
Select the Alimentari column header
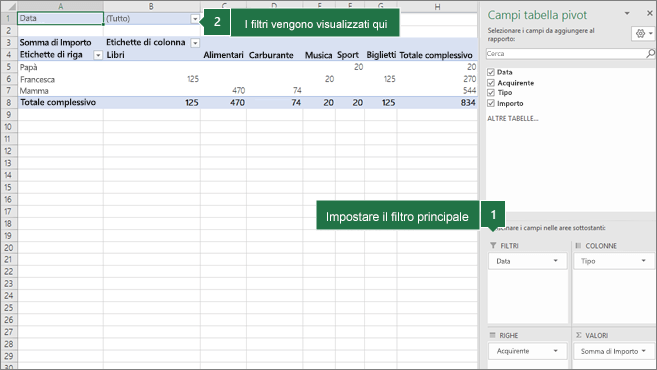(223, 55)
